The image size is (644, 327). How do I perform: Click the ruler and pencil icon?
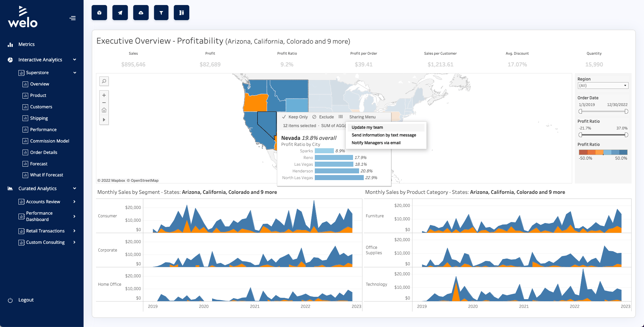(182, 13)
